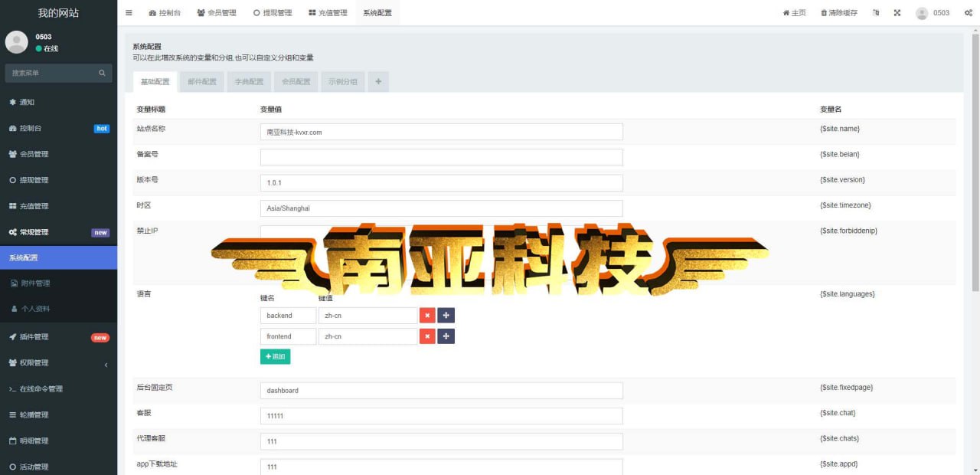Click the search magnifier icon in sidebar
The image size is (980, 475).
tap(102, 74)
